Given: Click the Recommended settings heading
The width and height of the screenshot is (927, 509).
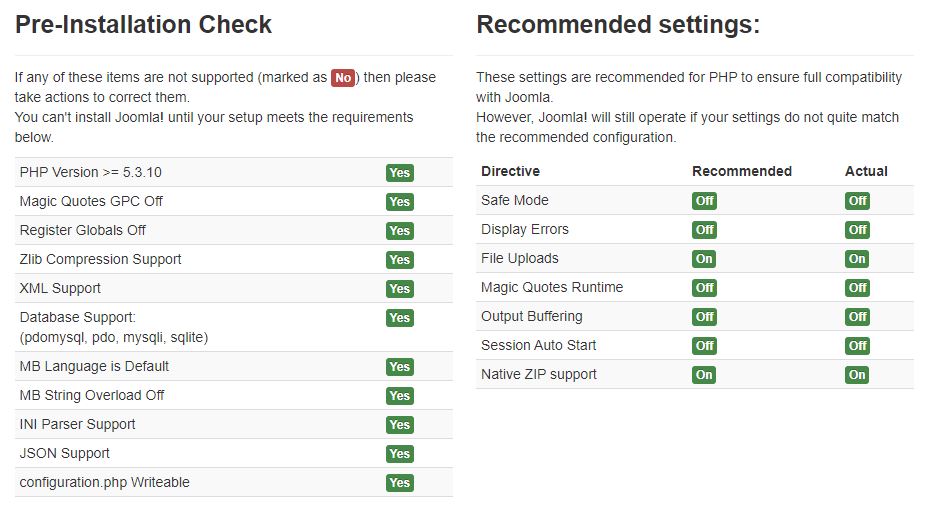Looking at the screenshot, I should coord(618,25).
